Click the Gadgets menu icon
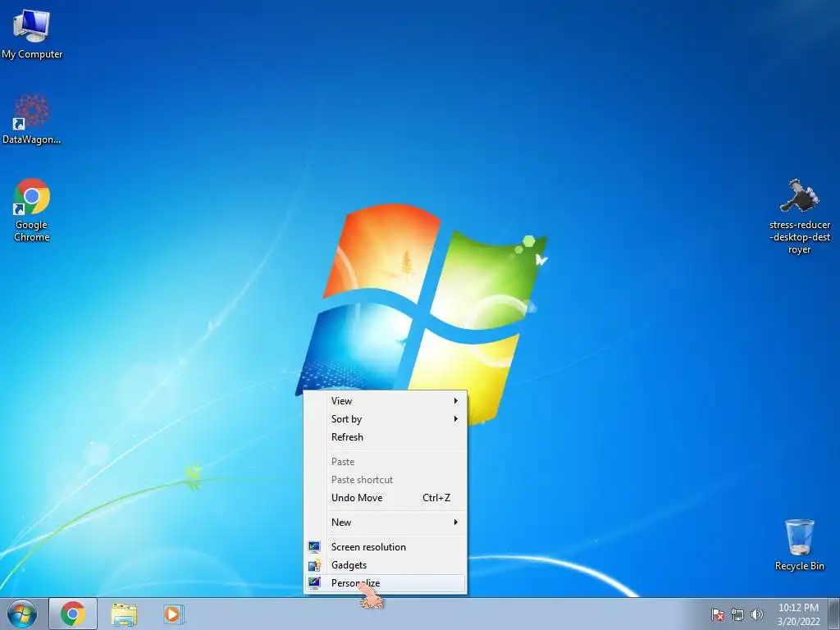840x630 pixels. [314, 565]
